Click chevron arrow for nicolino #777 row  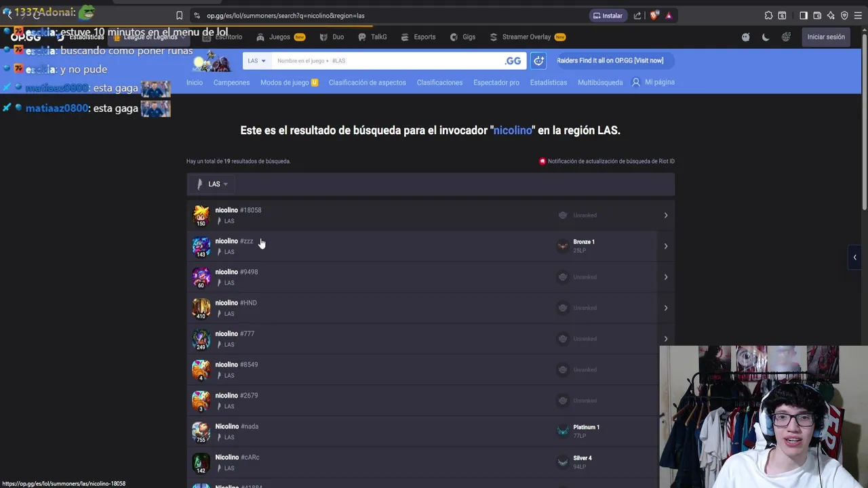(x=665, y=339)
